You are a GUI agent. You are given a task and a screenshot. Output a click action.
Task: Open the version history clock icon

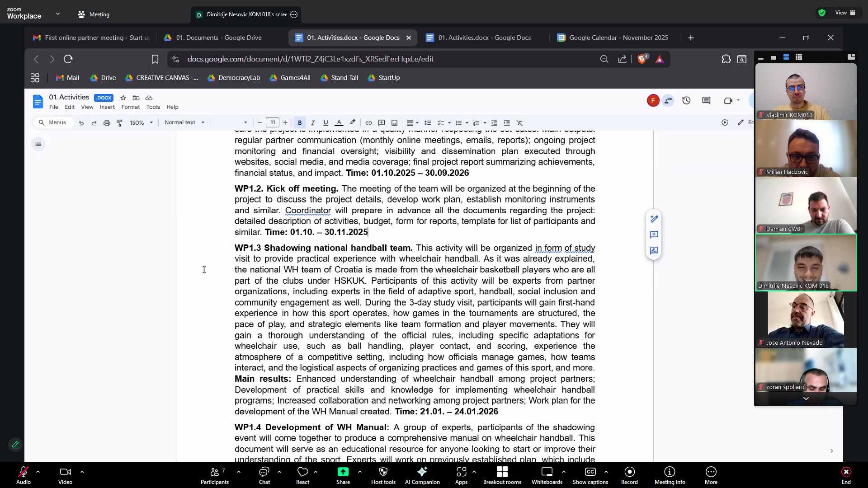click(686, 100)
